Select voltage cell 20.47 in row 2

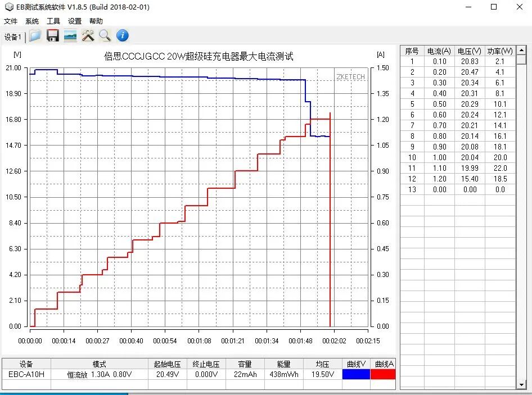click(470, 72)
